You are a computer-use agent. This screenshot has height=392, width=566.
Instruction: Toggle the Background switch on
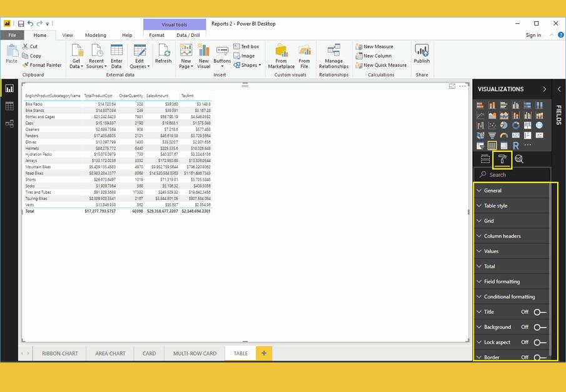click(540, 327)
